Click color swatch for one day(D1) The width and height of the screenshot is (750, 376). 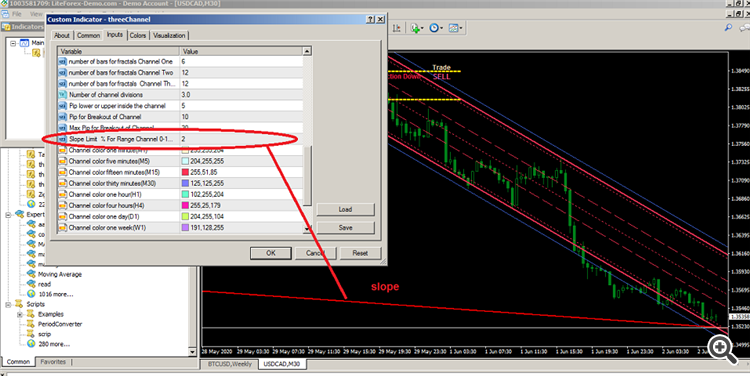185,217
